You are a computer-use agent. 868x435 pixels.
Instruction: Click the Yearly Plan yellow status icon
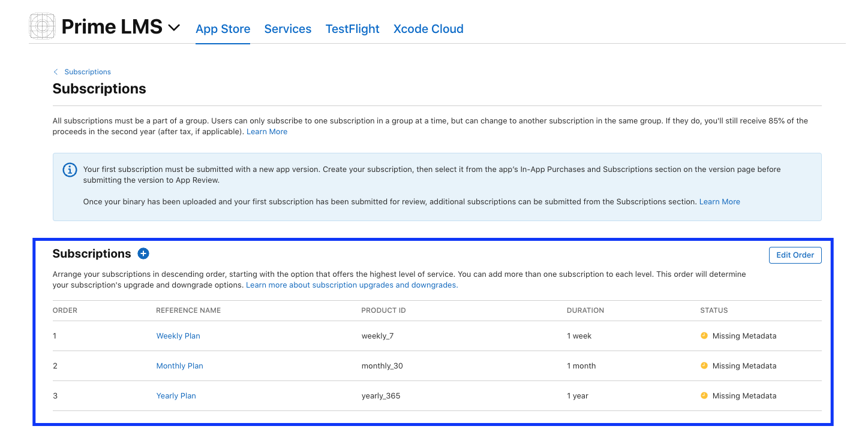coord(704,395)
